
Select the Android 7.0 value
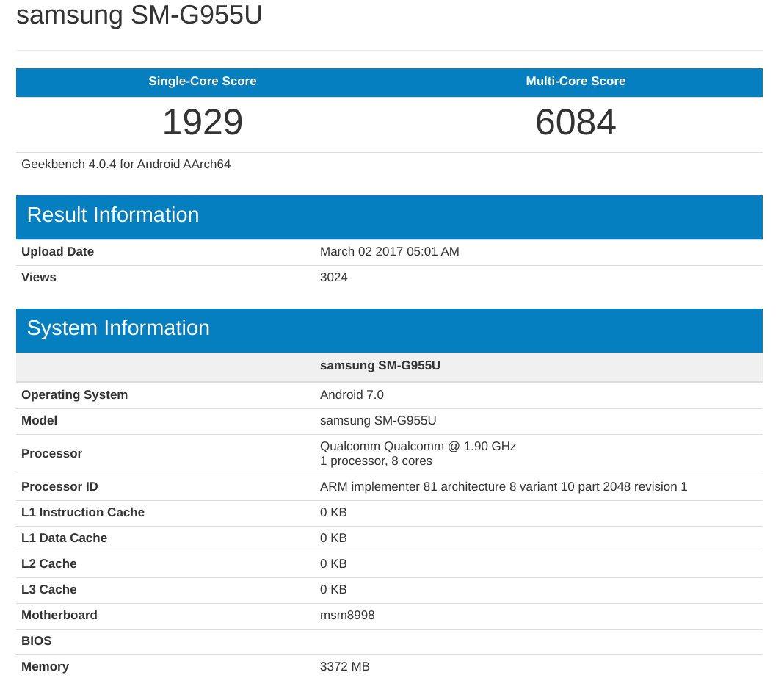(352, 394)
